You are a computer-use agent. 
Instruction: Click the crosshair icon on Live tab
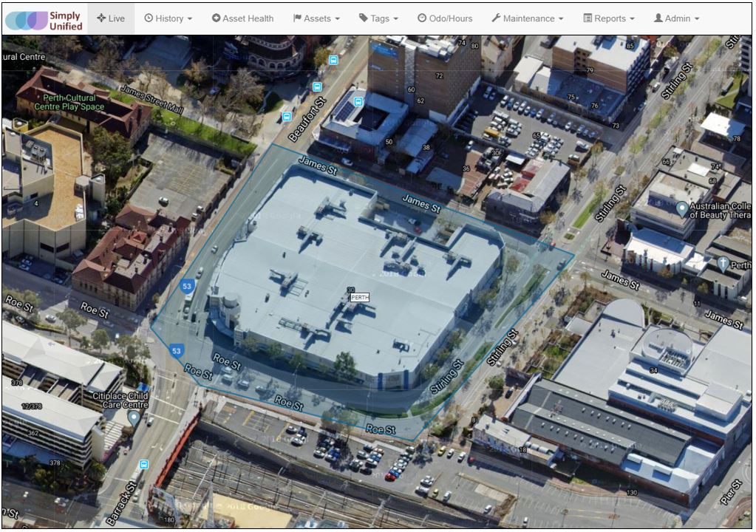coord(101,18)
